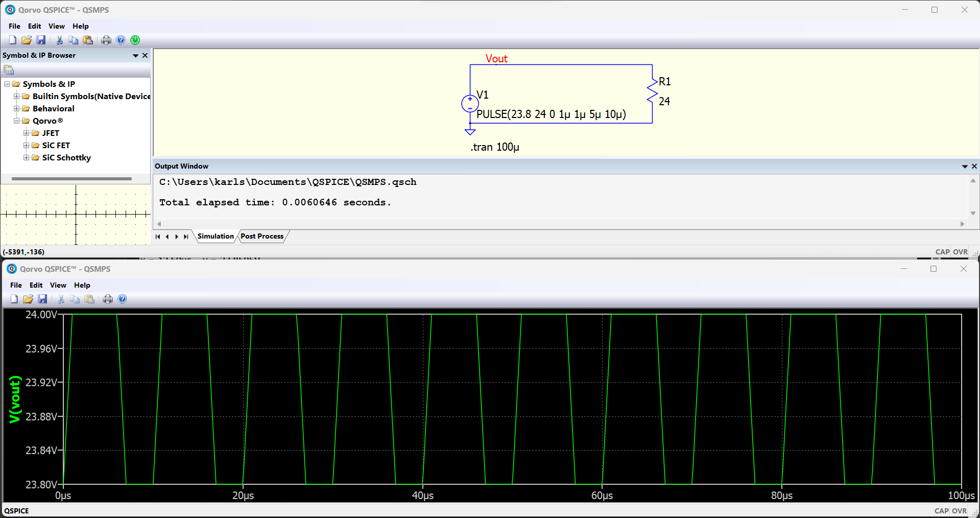Open Edit menu in schematic window
Viewport: 980px width, 518px height.
pos(34,26)
